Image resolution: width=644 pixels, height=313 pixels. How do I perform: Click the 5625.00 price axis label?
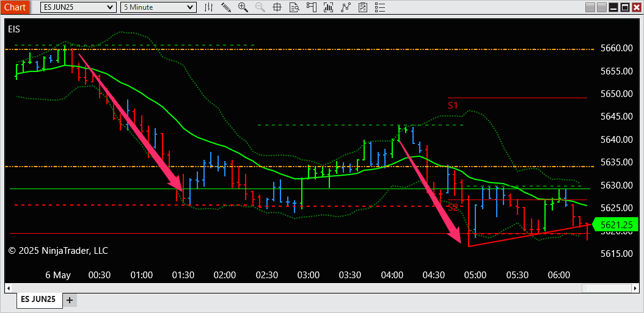(616, 208)
